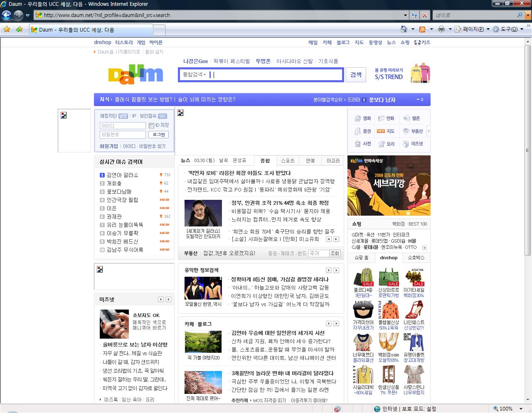This screenshot has width=532, height=413.
Task: Open the 회원가입 signup link
Action: 108,146
